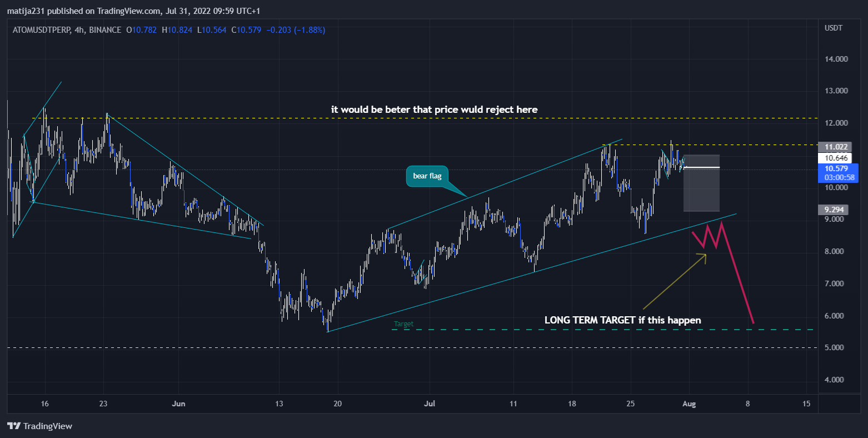
Task: Click the 10.646 price label on axis
Action: point(836,158)
